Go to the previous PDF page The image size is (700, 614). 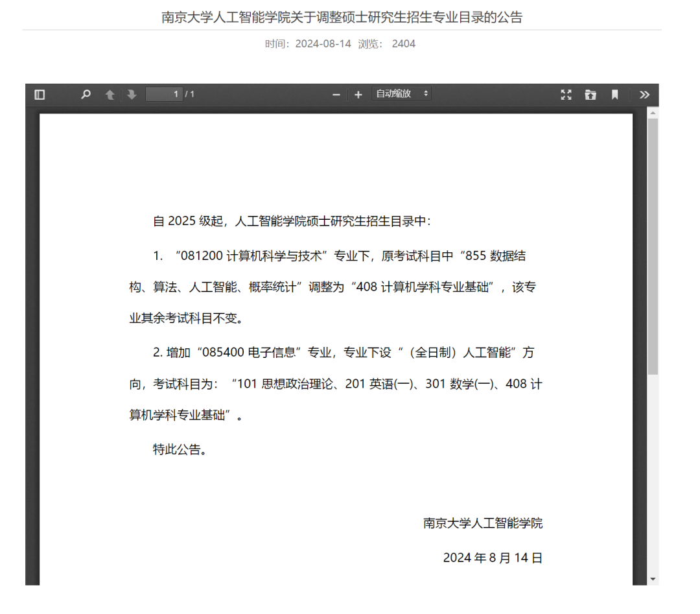110,95
